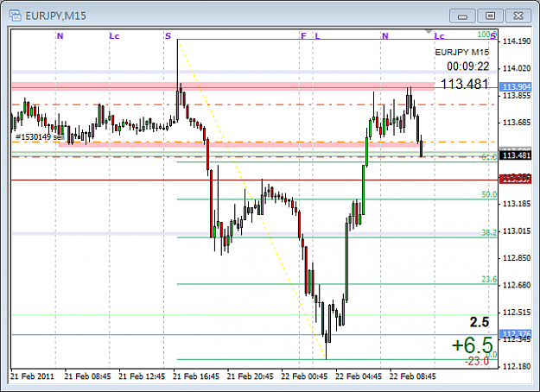Click the 113.185 price axis label
Image resolution: width=540 pixels, height=392 pixels.
tap(517, 204)
